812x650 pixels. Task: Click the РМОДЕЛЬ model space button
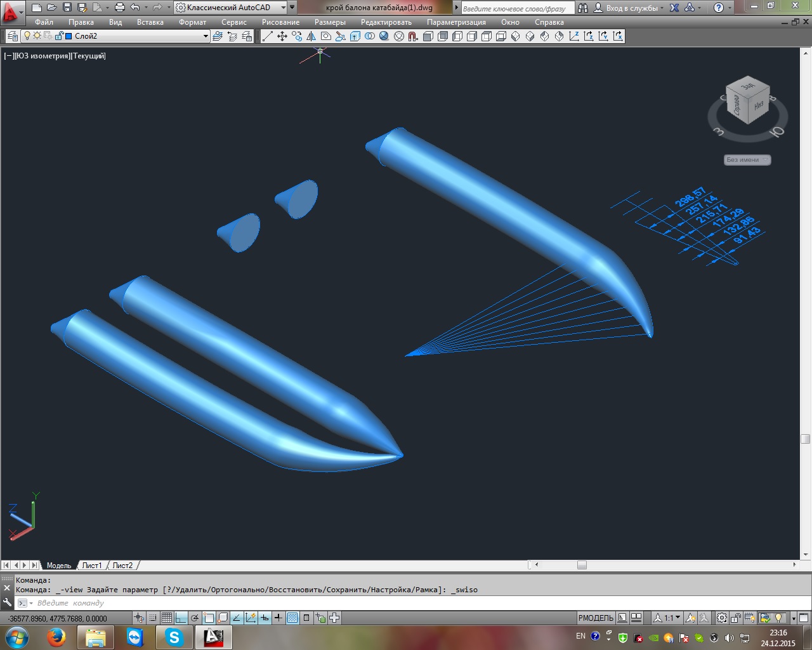[x=596, y=618]
